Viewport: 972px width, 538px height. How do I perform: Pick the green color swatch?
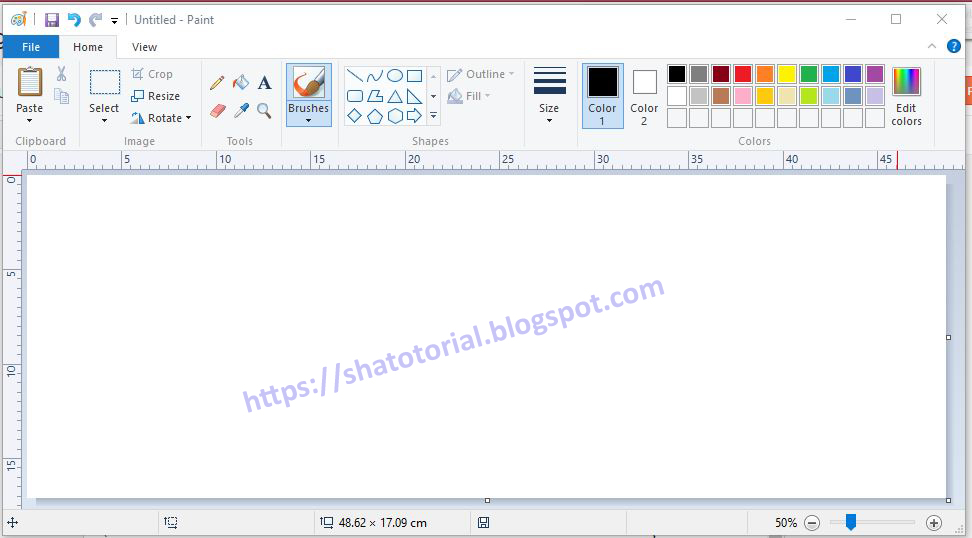[808, 74]
